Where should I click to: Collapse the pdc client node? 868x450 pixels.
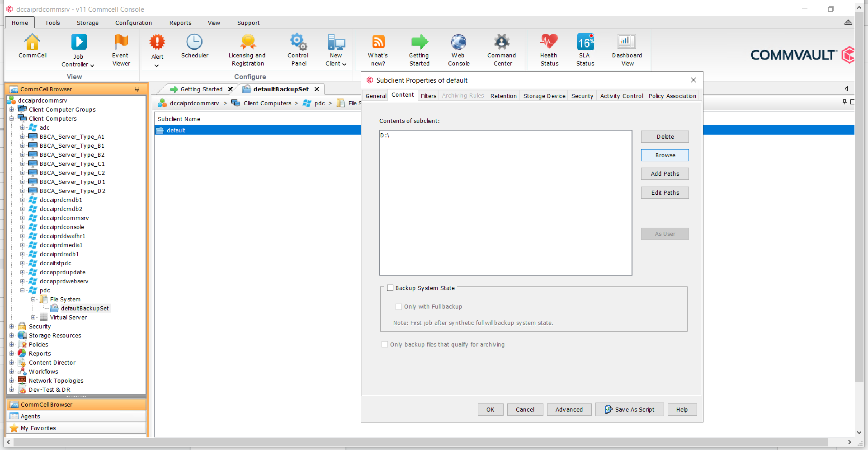22,290
